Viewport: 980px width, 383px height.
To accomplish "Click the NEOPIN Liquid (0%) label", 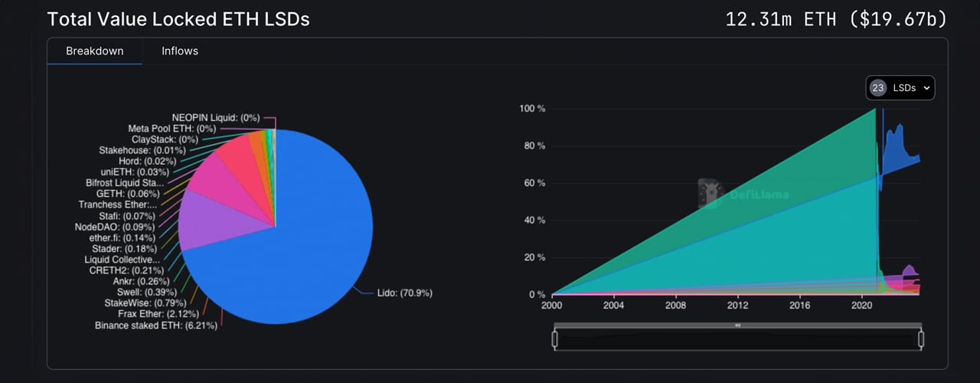I will point(216,118).
